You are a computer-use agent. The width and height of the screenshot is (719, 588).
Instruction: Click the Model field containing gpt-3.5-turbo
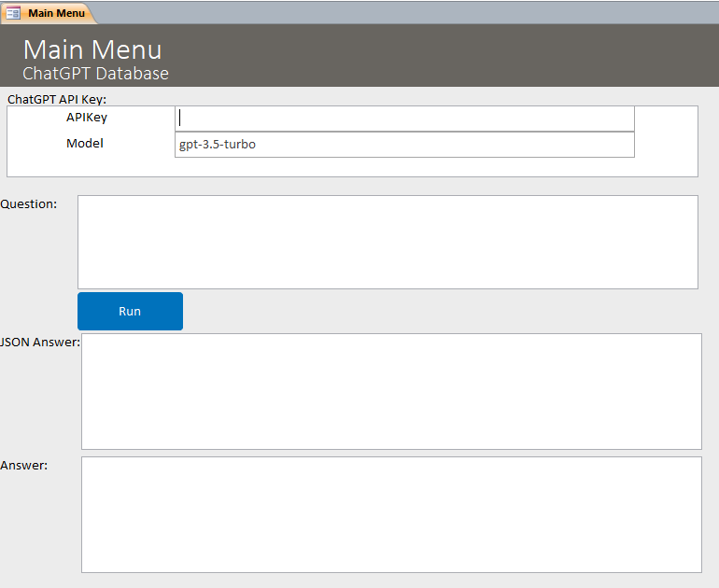coord(404,145)
